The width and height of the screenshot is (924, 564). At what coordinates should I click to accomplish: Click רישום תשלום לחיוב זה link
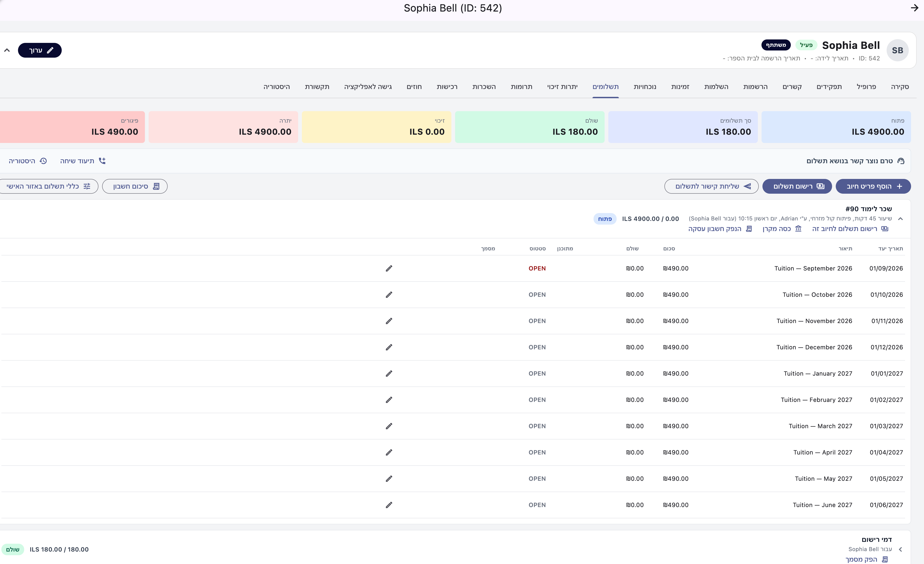pyautogui.click(x=850, y=229)
